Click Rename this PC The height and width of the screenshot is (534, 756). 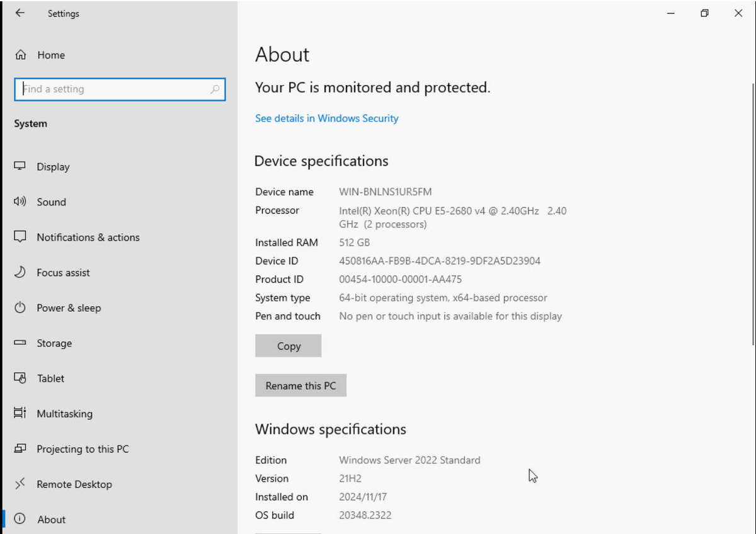point(301,385)
